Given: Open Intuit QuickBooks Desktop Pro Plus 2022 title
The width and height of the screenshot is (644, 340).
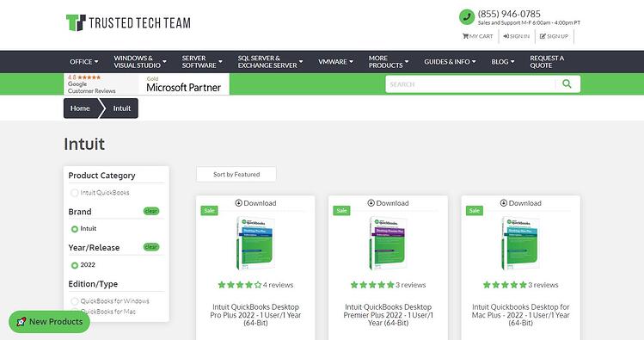Looking at the screenshot, I should pos(255,315).
